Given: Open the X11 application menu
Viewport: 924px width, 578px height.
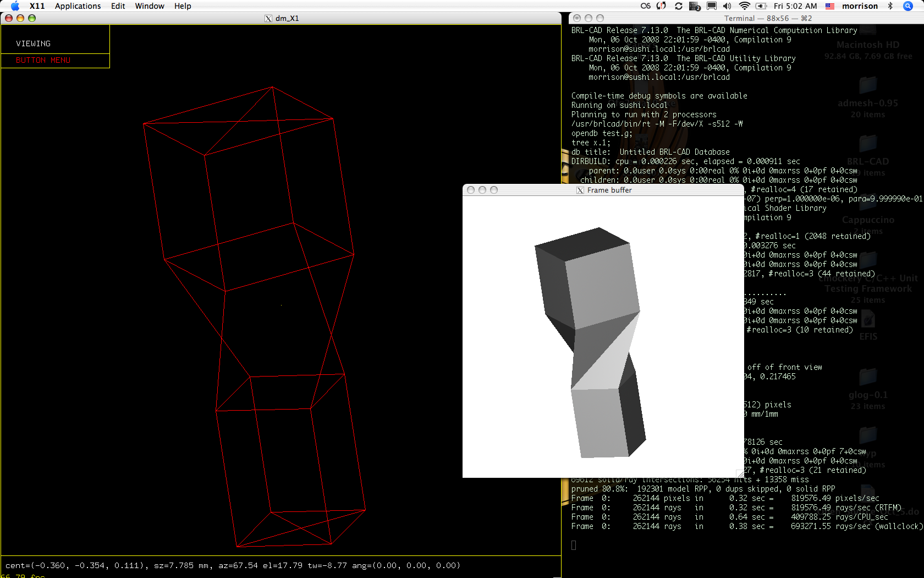Looking at the screenshot, I should pos(37,6).
